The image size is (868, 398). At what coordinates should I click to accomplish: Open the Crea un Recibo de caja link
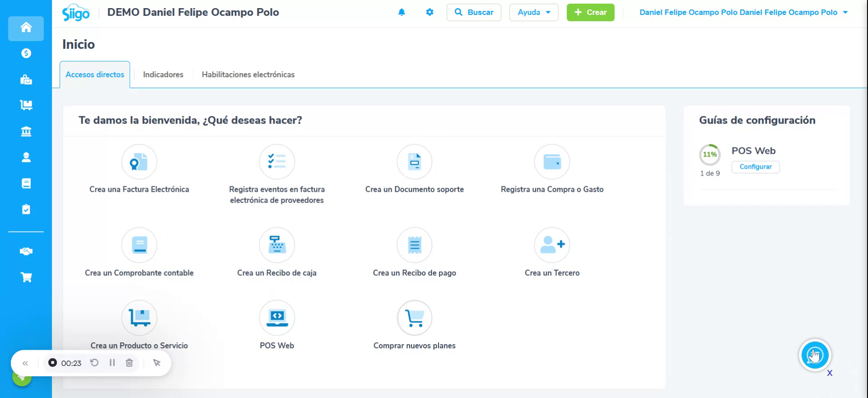(277, 273)
